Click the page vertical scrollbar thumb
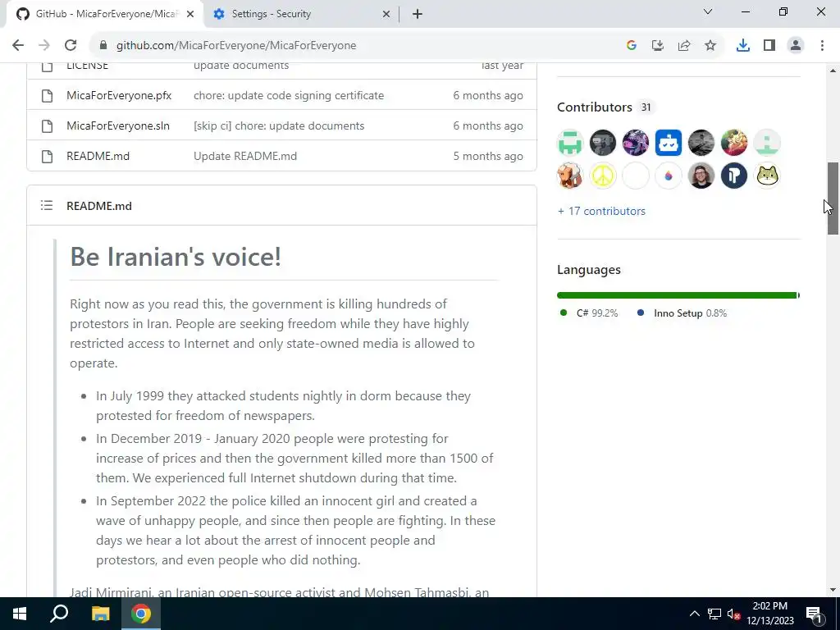This screenshot has height=630, width=840. coord(833,199)
